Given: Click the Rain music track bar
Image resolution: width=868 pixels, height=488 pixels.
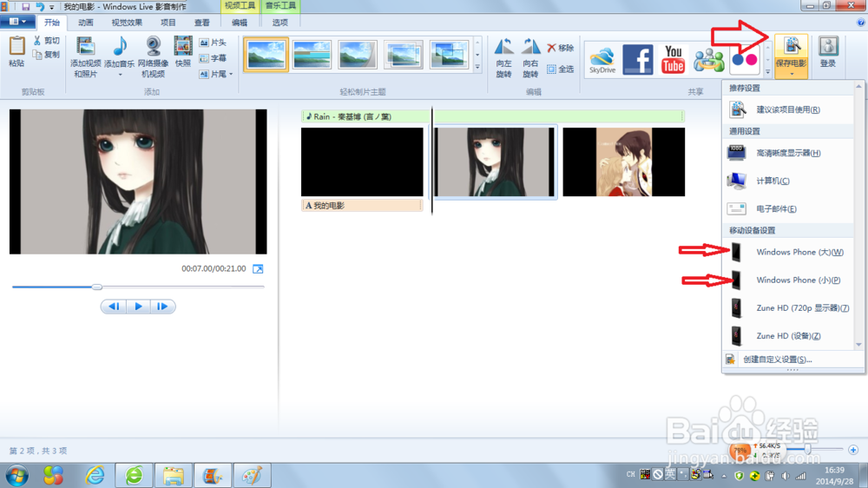Looking at the screenshot, I should [493, 116].
